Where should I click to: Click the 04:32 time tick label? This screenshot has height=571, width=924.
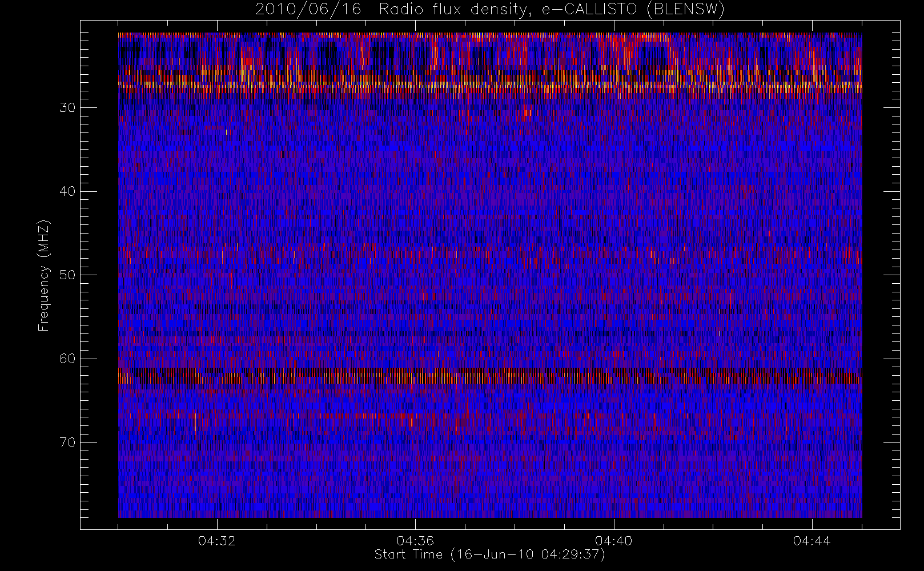pos(216,541)
